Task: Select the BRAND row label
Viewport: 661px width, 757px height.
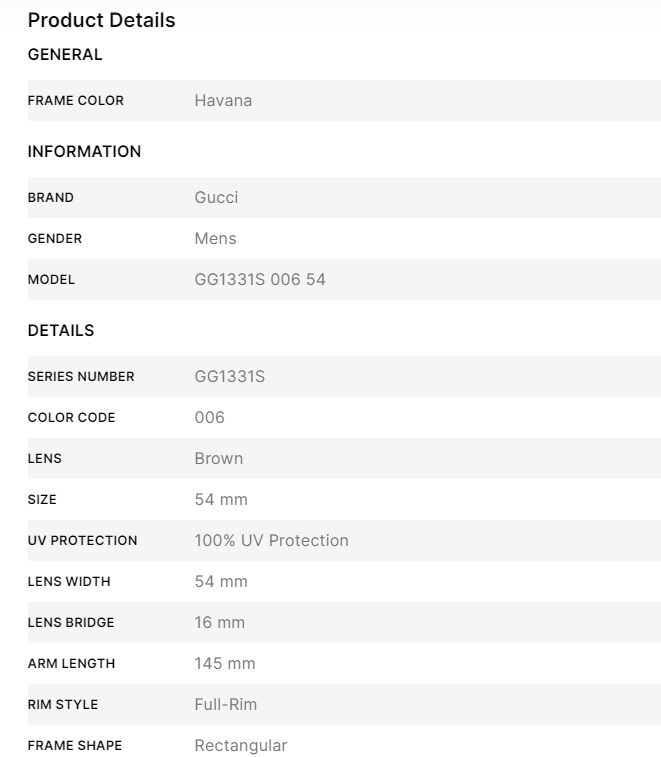Action: 51,198
